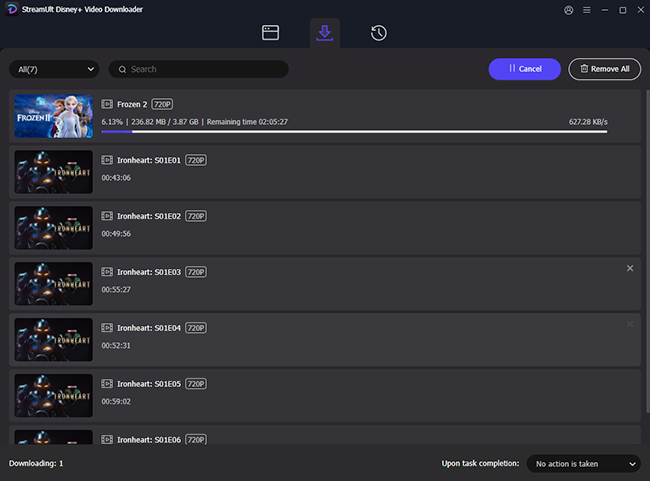
Task: Open the 'No action is taken' dropdown
Action: click(584, 464)
